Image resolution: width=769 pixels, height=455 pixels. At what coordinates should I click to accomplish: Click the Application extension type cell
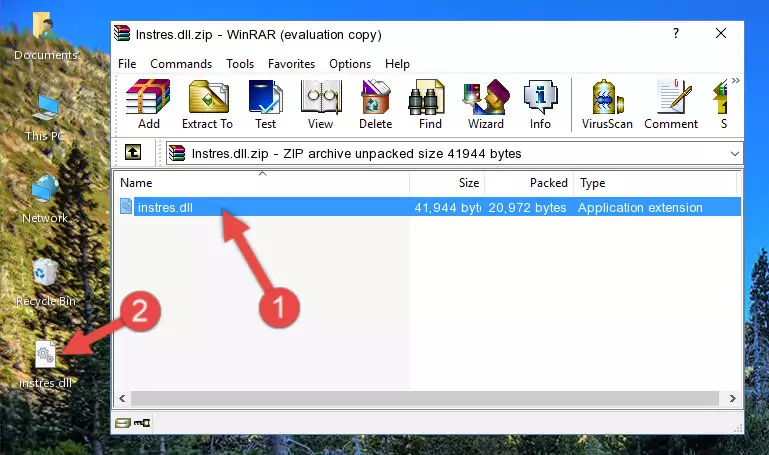coord(640,207)
